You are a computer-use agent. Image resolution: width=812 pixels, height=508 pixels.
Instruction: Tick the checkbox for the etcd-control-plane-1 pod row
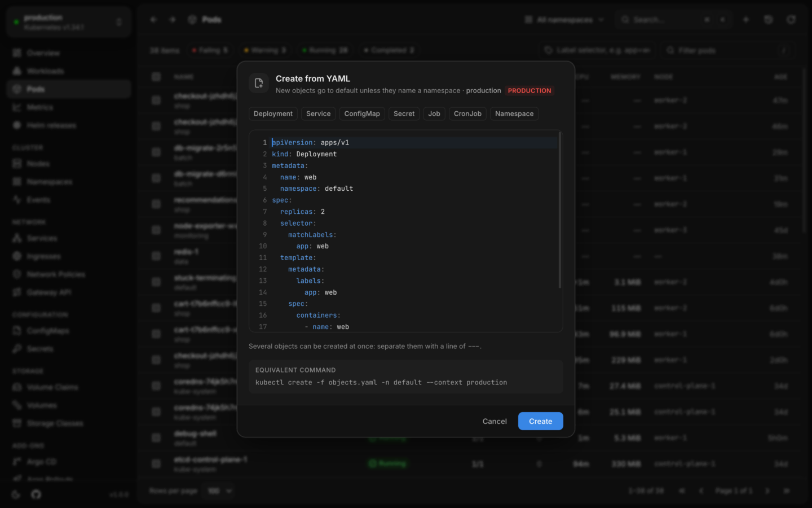click(156, 463)
